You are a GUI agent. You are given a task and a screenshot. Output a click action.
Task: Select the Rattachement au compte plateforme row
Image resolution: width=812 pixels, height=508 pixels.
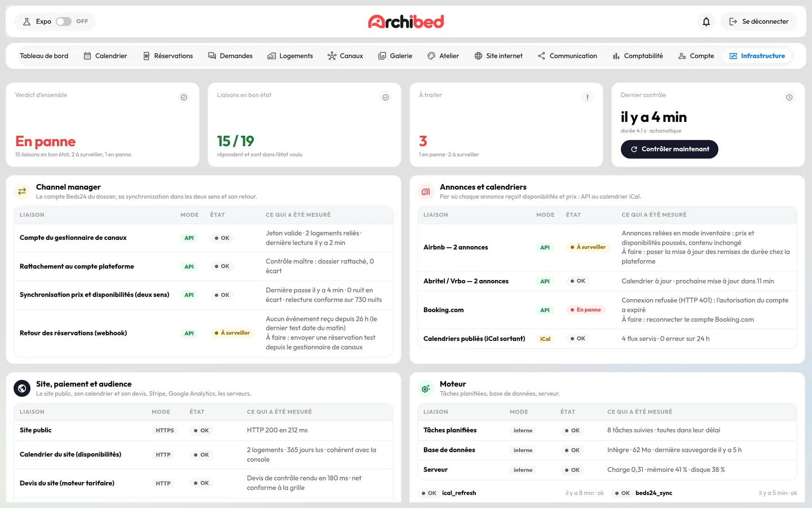tap(204, 266)
